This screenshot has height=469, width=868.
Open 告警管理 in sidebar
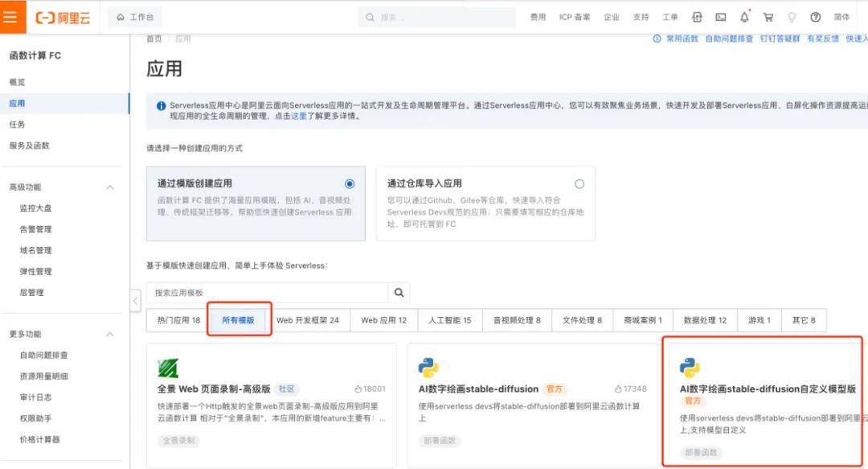click(x=35, y=229)
